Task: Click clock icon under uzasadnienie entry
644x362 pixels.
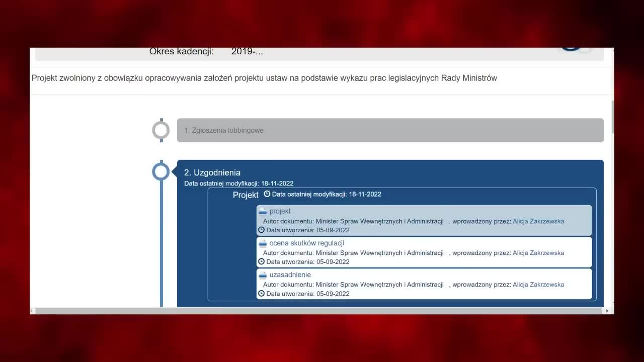Action: click(x=261, y=293)
